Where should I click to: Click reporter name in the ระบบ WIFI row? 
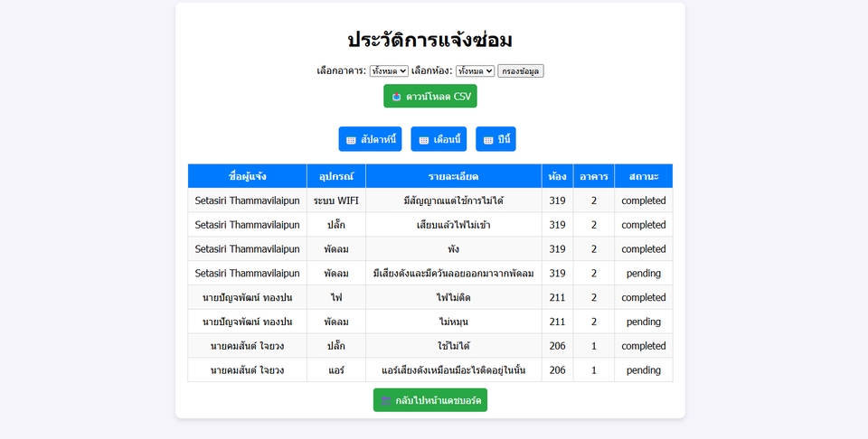[248, 201]
